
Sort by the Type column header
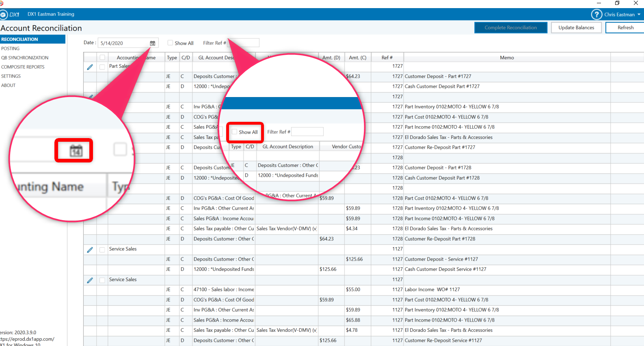tap(172, 58)
